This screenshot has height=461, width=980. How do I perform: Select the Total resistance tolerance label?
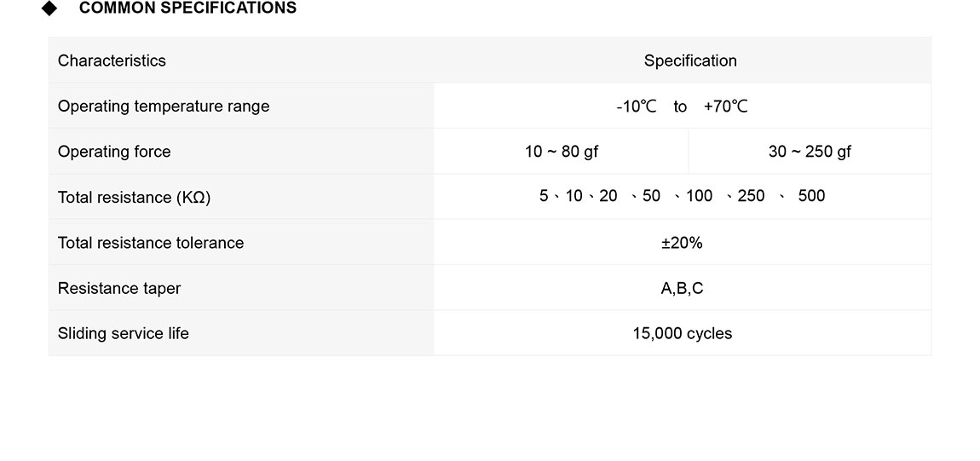click(x=151, y=243)
